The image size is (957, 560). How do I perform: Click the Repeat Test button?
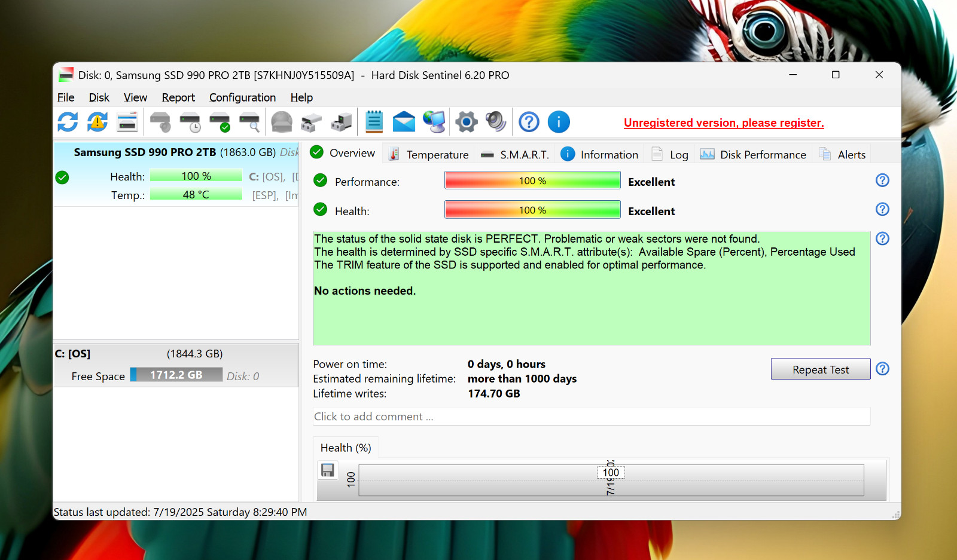(821, 369)
